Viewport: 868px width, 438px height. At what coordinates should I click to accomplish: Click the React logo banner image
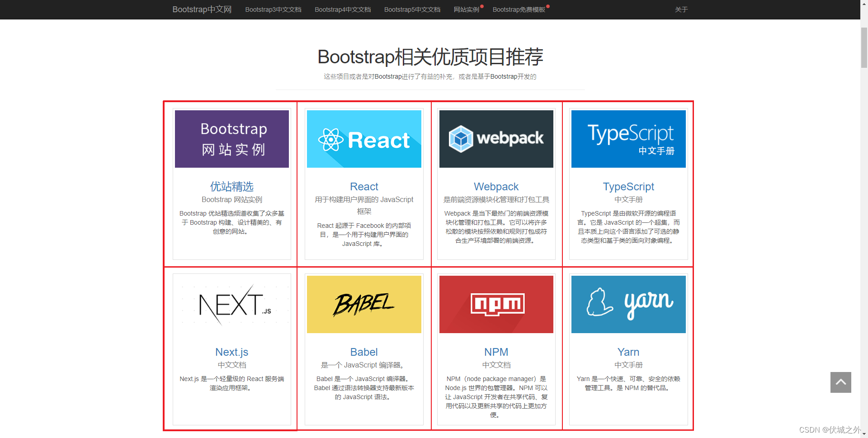click(x=364, y=139)
